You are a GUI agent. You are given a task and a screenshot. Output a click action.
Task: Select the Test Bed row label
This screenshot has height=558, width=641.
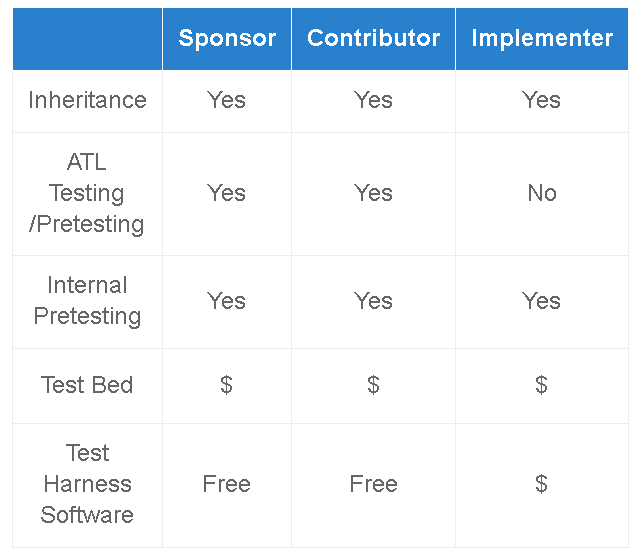pyautogui.click(x=87, y=385)
